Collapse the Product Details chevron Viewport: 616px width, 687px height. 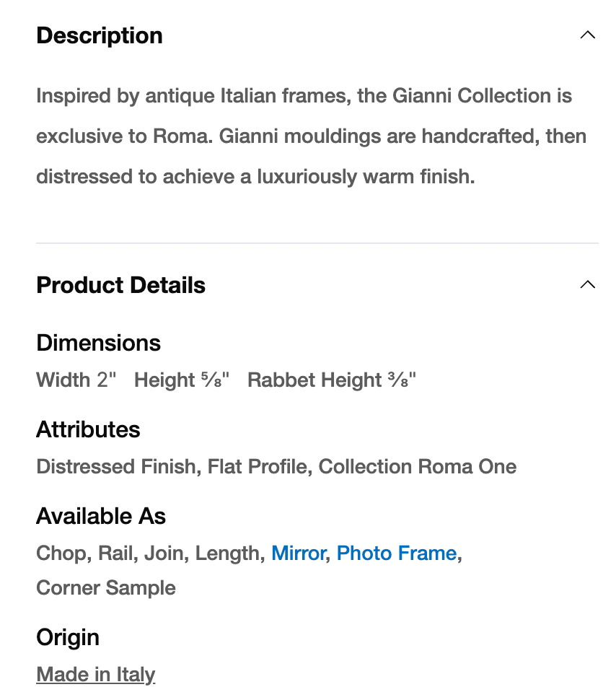pyautogui.click(x=588, y=284)
